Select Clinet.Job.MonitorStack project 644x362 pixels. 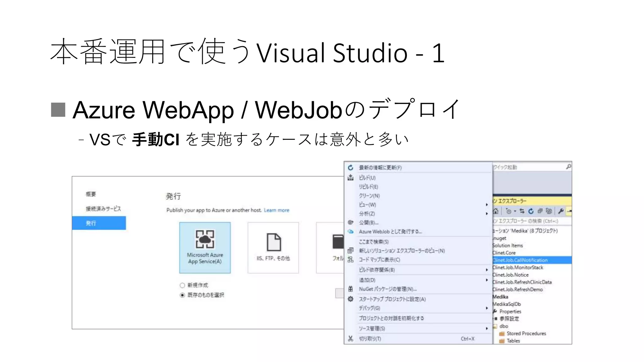point(518,267)
